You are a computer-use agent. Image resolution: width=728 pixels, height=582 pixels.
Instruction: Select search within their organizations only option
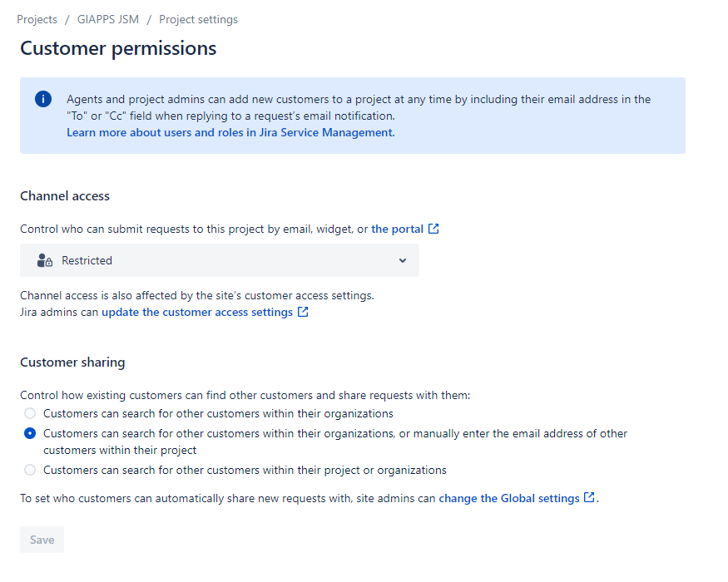[x=30, y=413]
